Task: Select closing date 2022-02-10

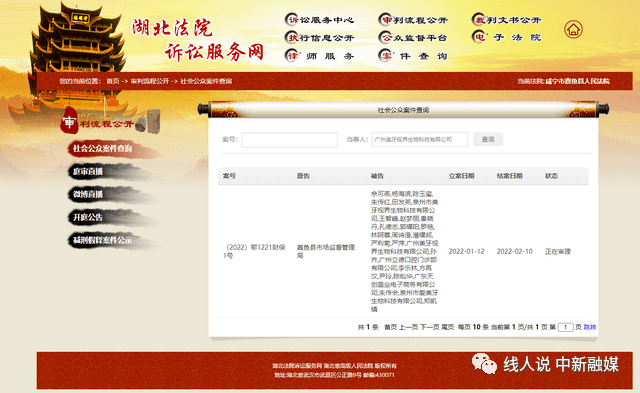Action: pyautogui.click(x=515, y=251)
